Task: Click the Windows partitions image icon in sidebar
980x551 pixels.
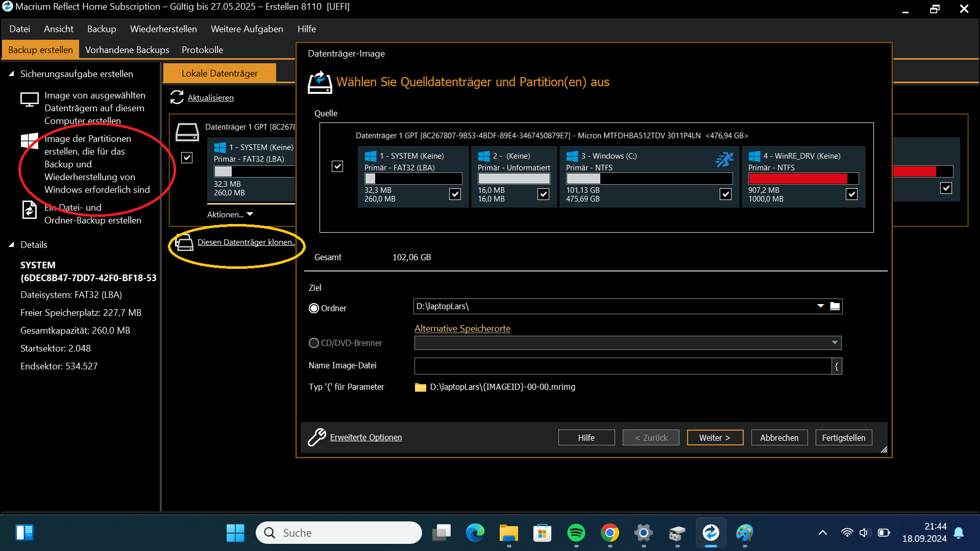Action: point(29,141)
